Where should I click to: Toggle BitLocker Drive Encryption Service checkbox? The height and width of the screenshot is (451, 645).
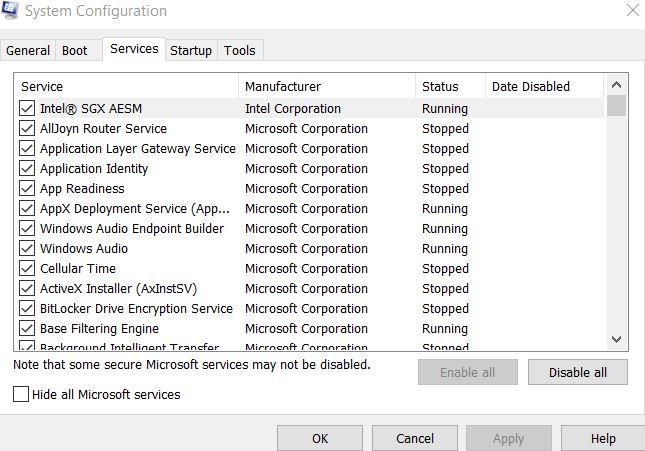pos(27,309)
